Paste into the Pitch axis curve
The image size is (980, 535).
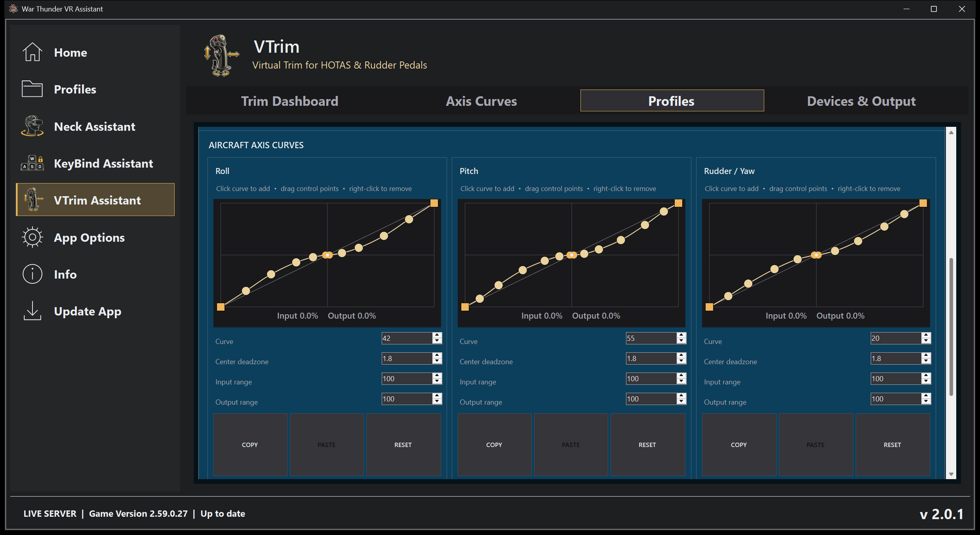571,445
